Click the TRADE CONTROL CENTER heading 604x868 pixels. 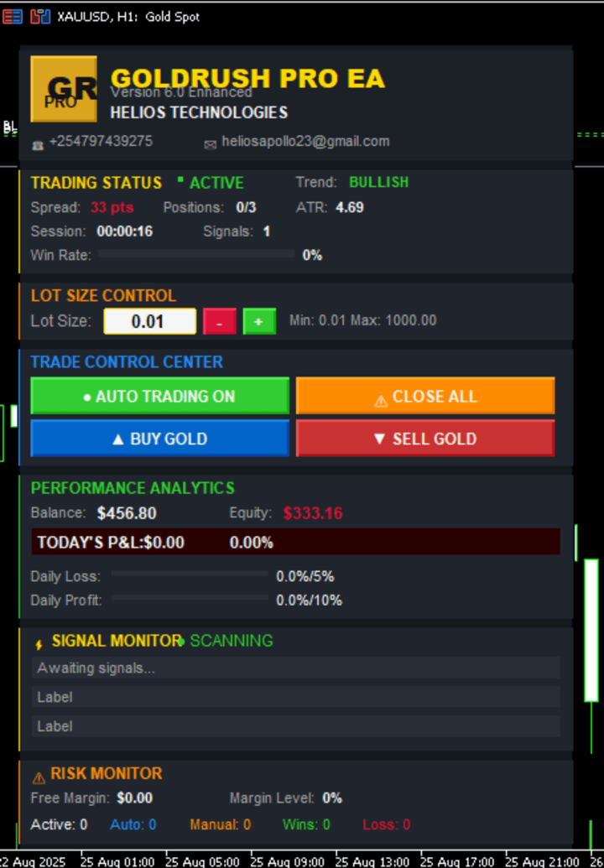[127, 362]
